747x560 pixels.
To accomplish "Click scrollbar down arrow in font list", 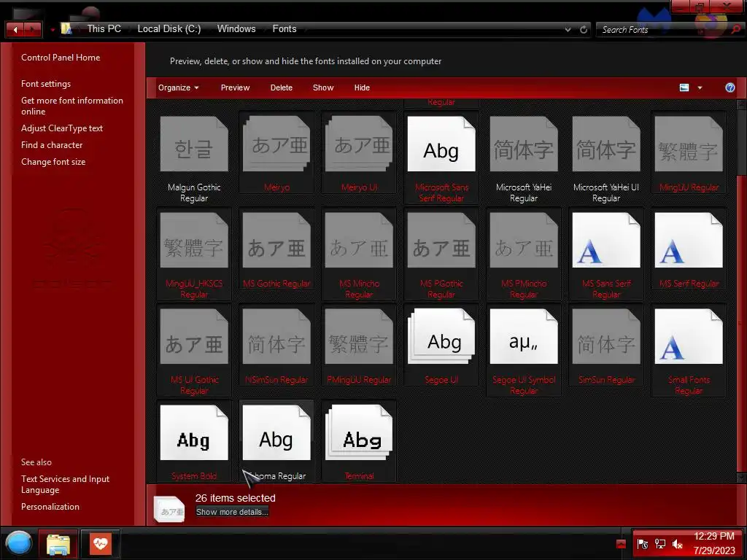I will point(741,477).
